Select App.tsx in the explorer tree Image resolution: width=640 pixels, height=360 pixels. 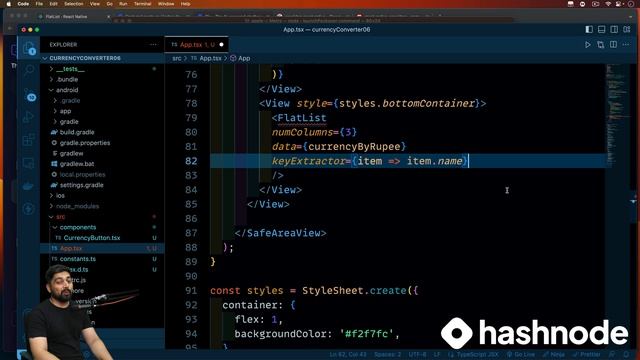71,248
